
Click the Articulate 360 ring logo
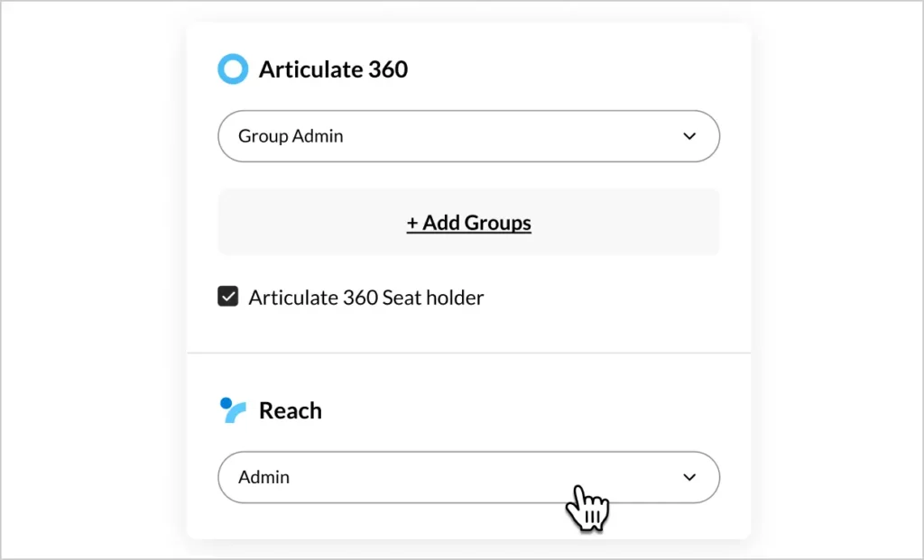point(233,69)
